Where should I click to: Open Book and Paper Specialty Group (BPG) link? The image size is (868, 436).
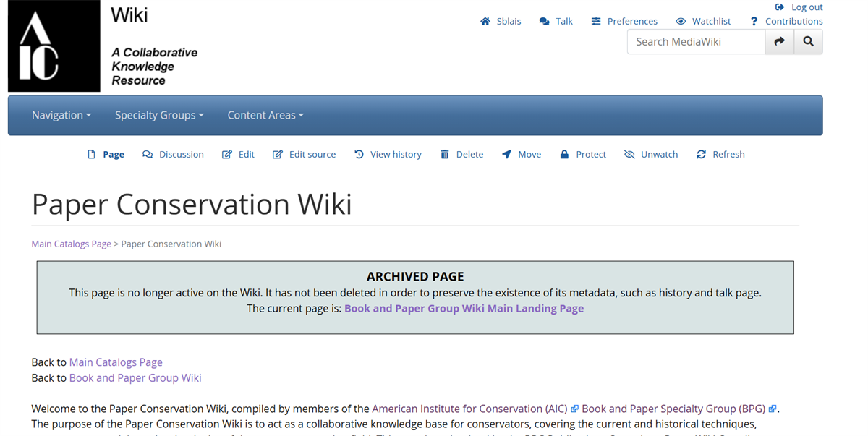click(673, 409)
